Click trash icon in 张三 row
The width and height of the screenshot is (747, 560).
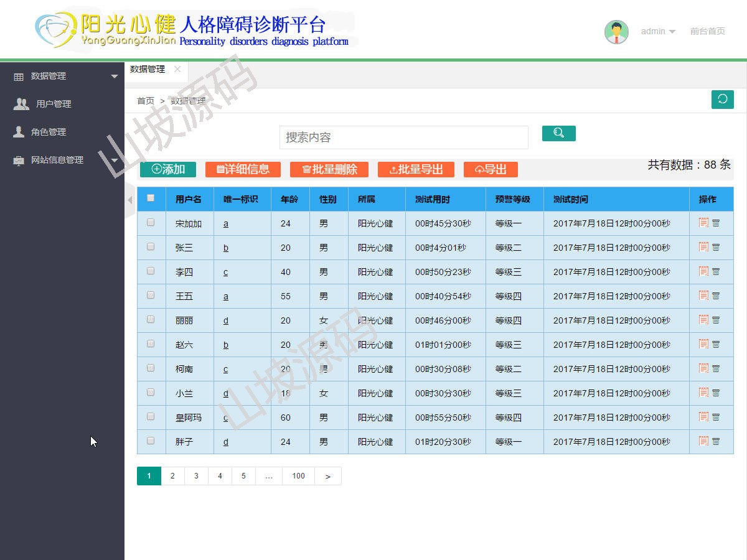click(716, 247)
